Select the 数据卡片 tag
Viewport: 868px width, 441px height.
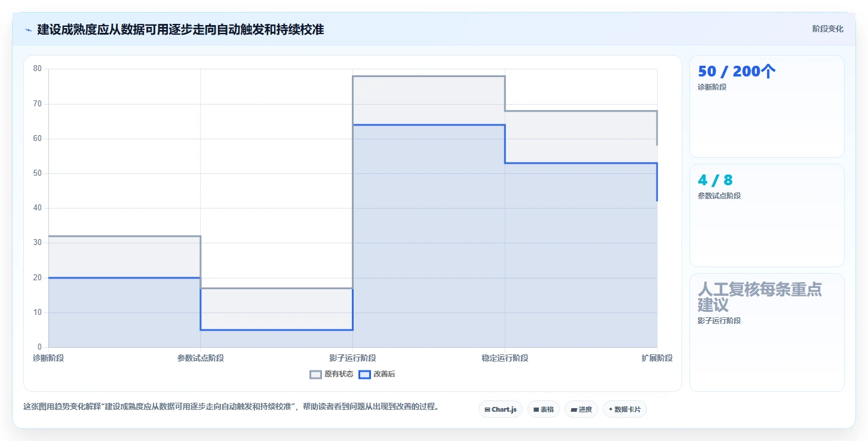pyautogui.click(x=625, y=409)
